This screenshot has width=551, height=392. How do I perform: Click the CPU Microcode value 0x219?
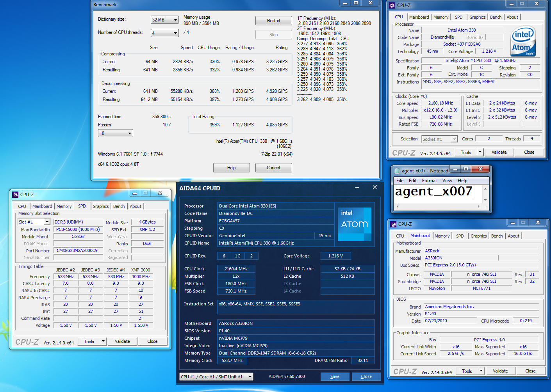coord(526,321)
